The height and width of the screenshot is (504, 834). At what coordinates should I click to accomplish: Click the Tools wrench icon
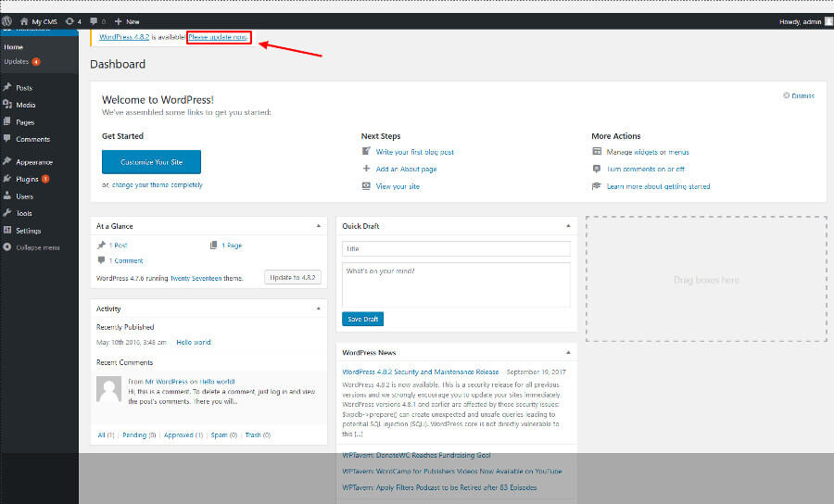(x=6, y=213)
